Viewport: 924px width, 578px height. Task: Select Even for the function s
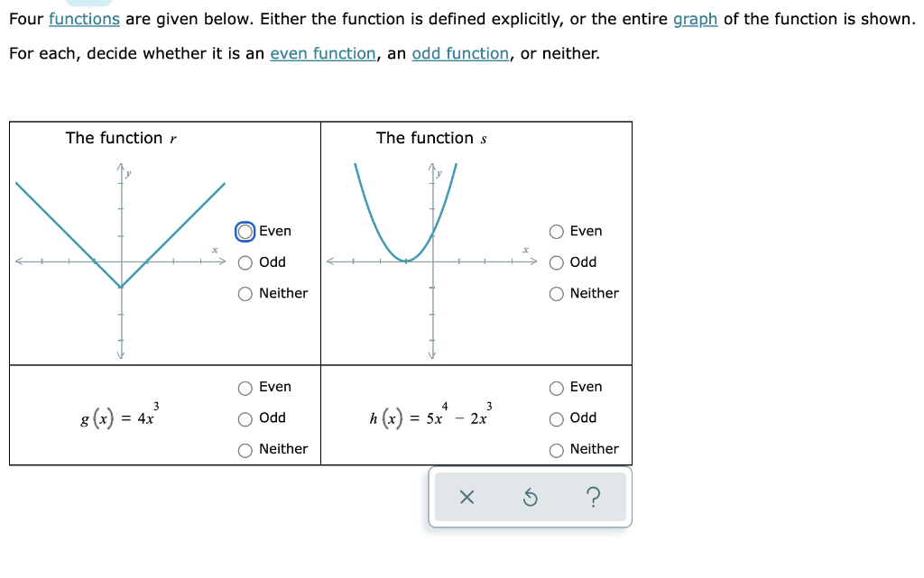[x=556, y=231]
